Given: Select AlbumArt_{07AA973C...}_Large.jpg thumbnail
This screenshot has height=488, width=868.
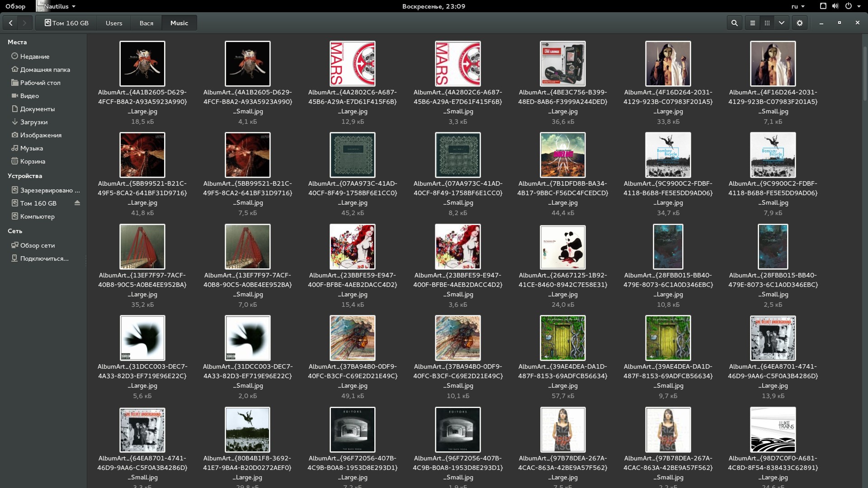Looking at the screenshot, I should click(353, 155).
